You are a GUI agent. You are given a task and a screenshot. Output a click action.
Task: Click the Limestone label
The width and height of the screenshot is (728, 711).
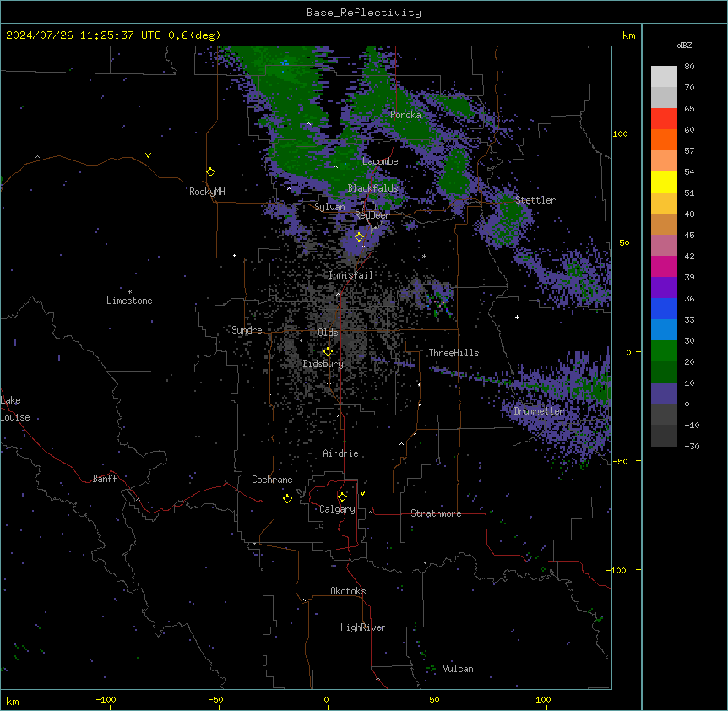click(129, 301)
